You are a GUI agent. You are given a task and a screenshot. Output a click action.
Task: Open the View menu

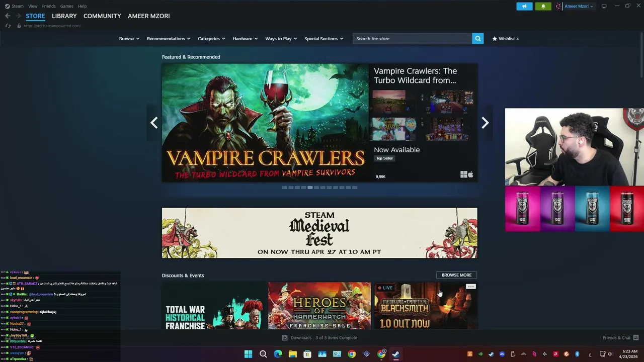[33, 6]
